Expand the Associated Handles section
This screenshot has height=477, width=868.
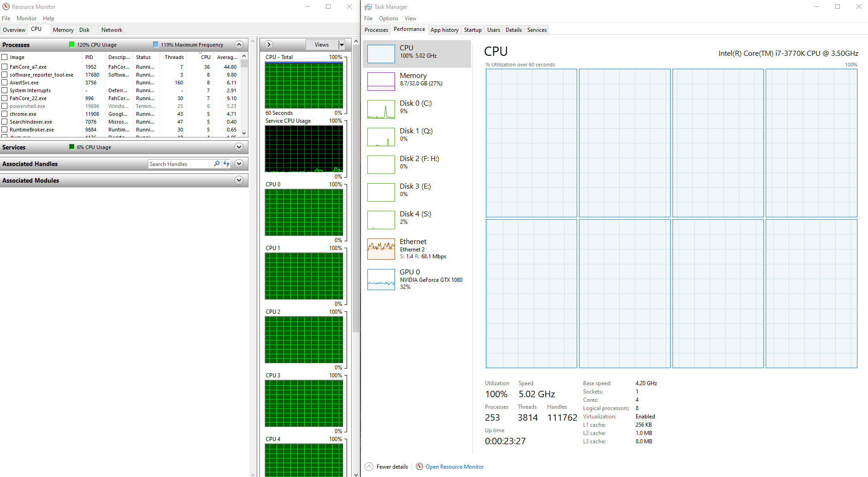tap(239, 163)
